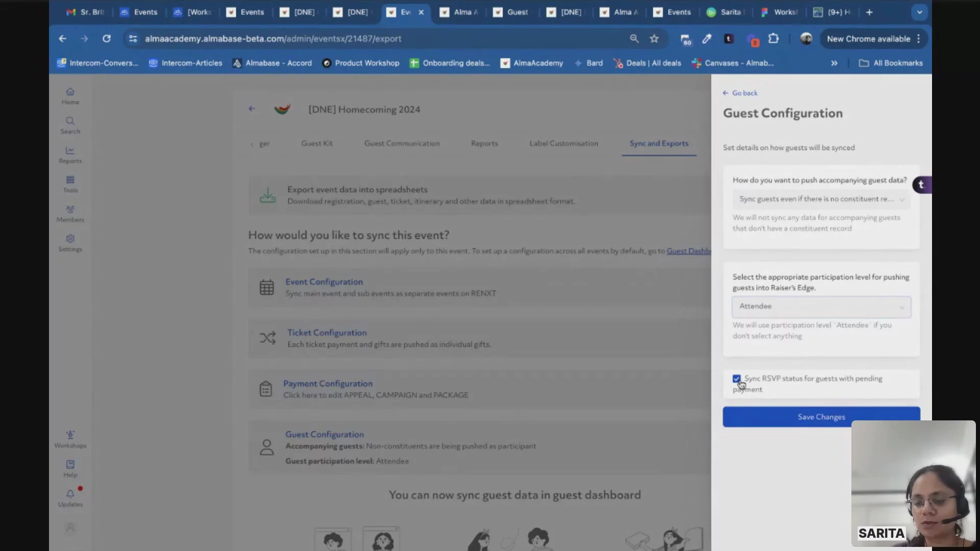Open the Attendee participation level dropdown
The width and height of the screenshot is (980, 551).
click(x=821, y=307)
